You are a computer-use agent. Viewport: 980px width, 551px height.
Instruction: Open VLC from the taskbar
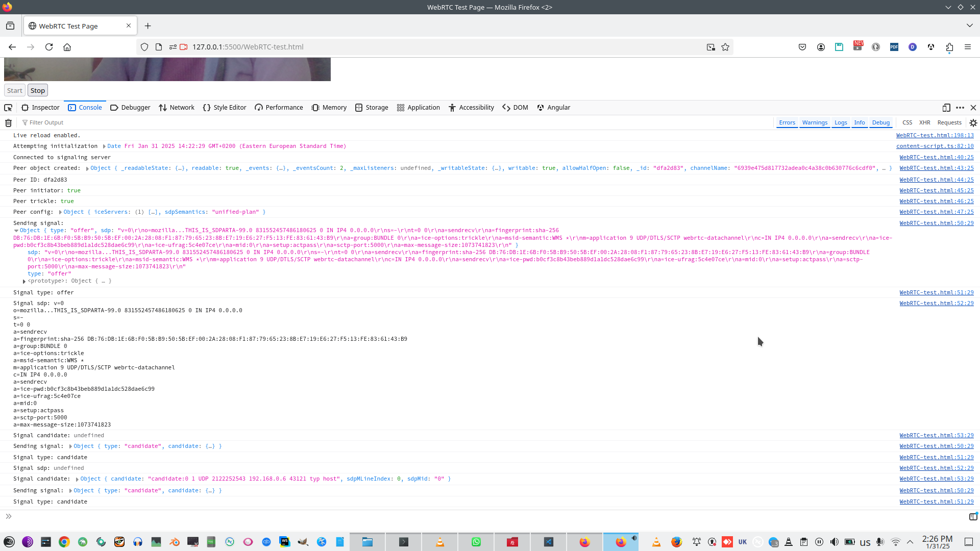[x=439, y=542]
